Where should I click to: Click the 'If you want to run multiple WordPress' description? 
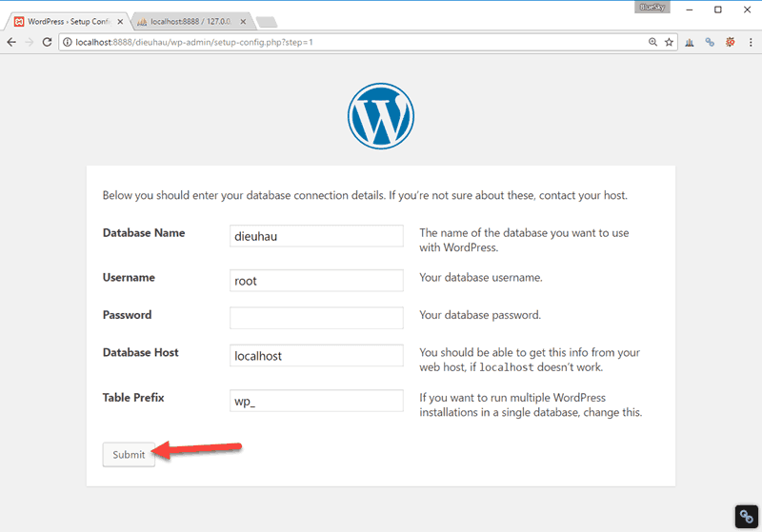coord(531,404)
